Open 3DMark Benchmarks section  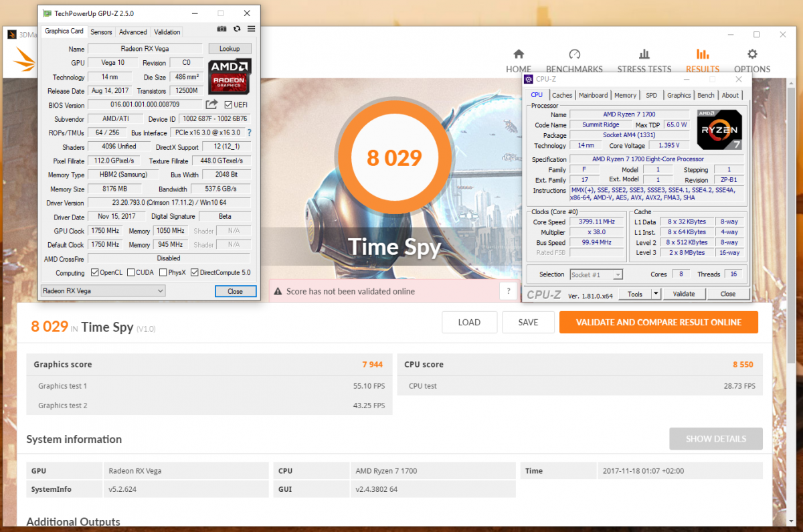[574, 60]
